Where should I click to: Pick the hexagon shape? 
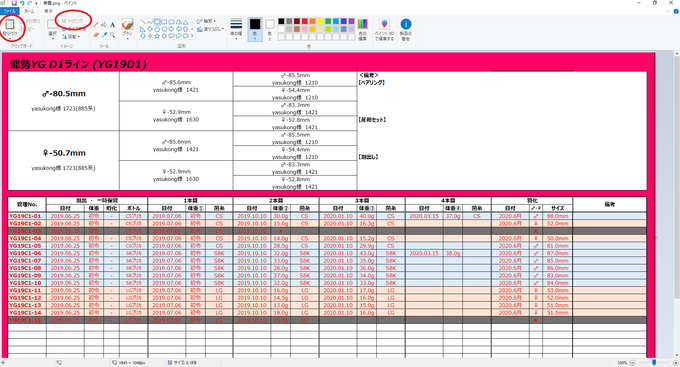tap(164, 29)
